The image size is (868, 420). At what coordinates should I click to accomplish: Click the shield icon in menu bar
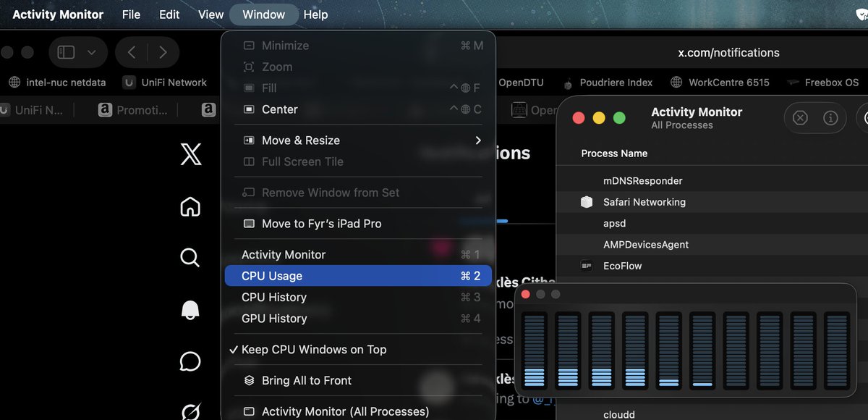click(861, 14)
